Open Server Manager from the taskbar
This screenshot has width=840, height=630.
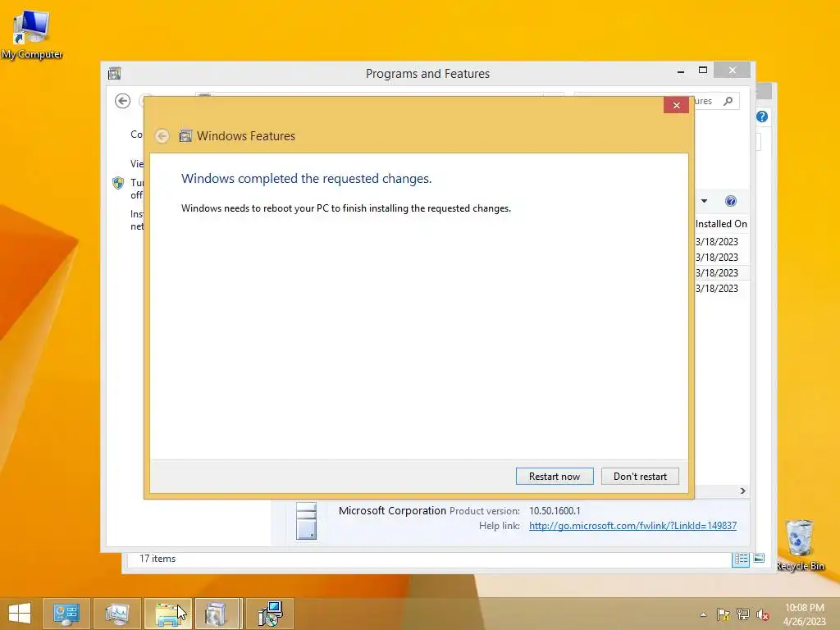click(66, 614)
